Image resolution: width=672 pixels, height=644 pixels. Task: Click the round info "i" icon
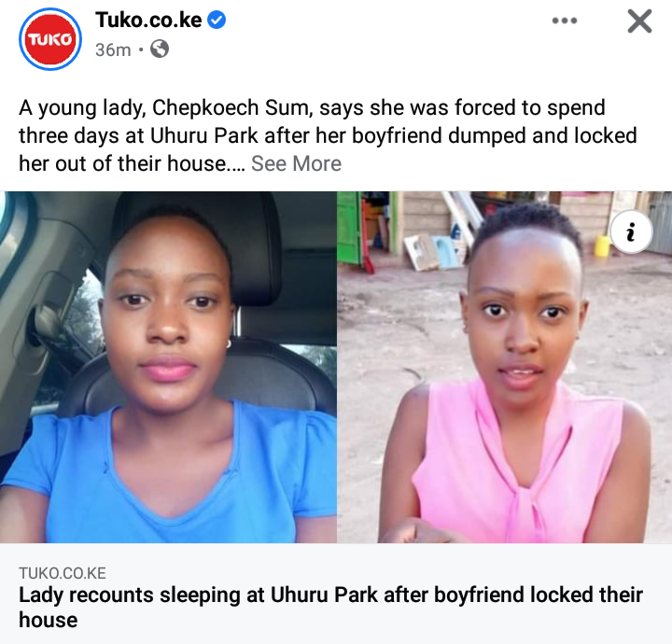pos(631,231)
